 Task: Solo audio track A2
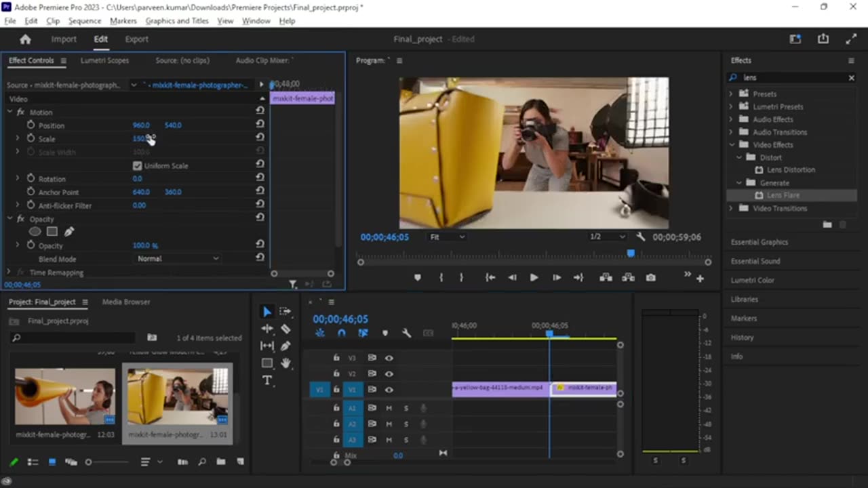(x=406, y=424)
